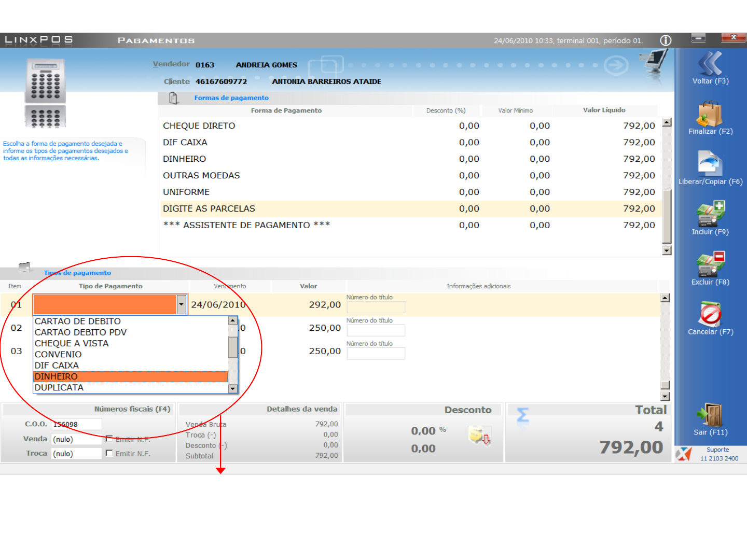The width and height of the screenshot is (747, 560).
Task: Open the Liberar/Copiar (F6) icon
Action: [x=710, y=163]
